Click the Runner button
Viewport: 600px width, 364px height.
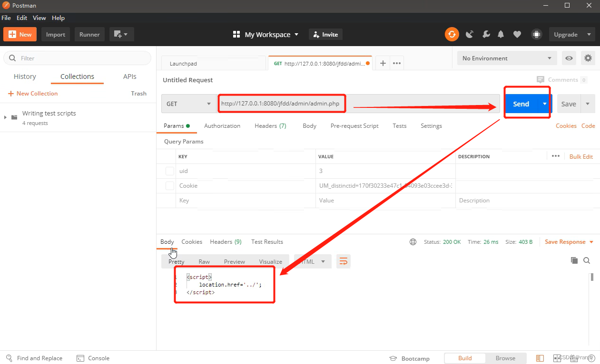pyautogui.click(x=89, y=34)
